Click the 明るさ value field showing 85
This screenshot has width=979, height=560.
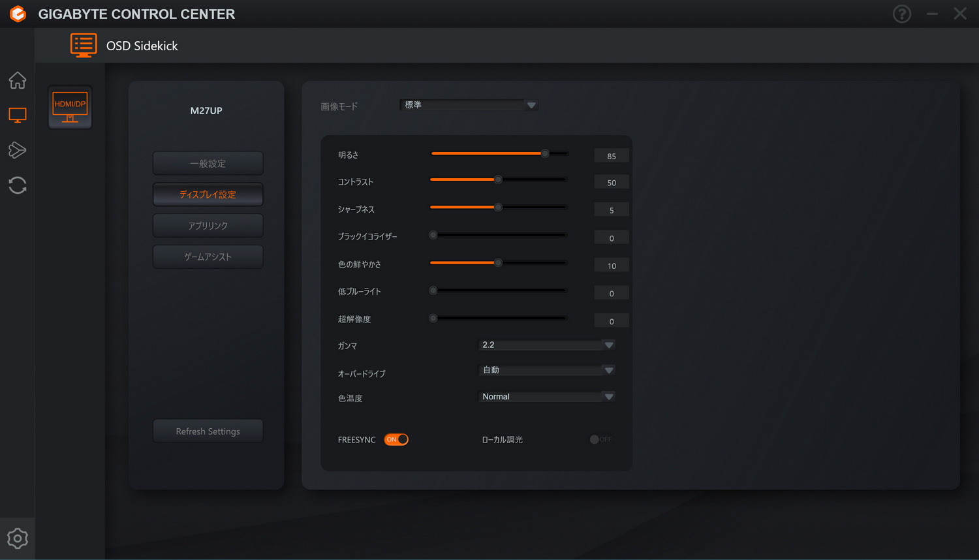point(612,156)
